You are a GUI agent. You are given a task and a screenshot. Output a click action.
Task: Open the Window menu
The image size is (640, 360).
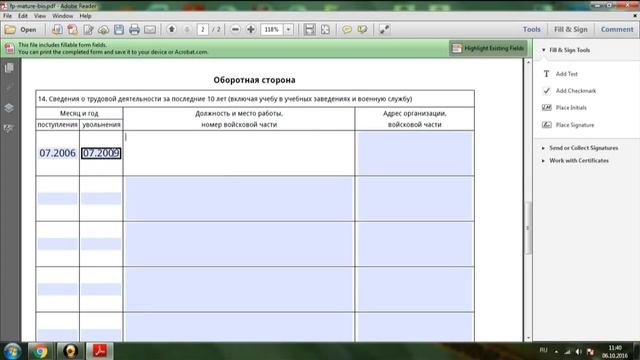coord(62,16)
